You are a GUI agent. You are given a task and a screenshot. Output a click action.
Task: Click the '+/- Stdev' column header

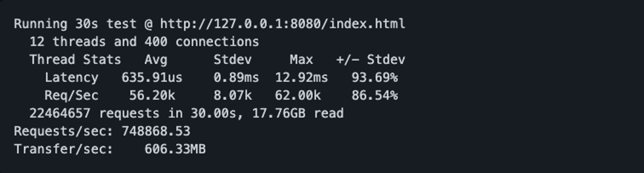[x=371, y=60]
